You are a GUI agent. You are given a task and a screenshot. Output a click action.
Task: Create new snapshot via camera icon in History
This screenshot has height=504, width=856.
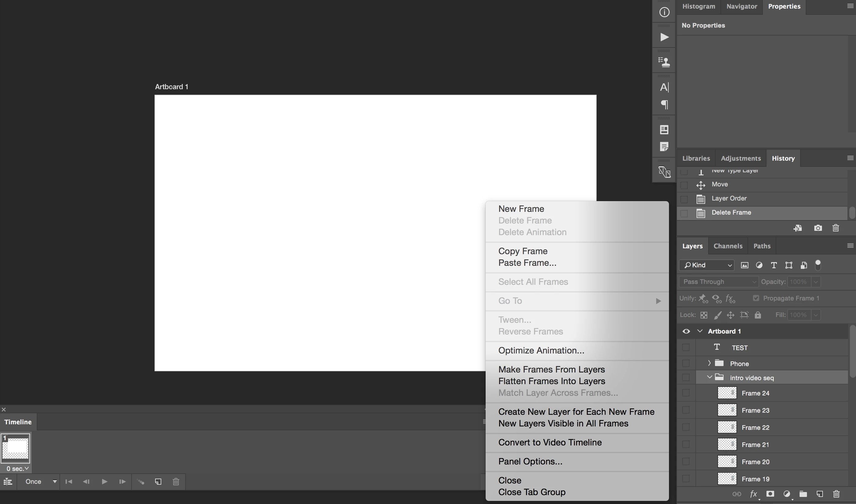coord(818,228)
